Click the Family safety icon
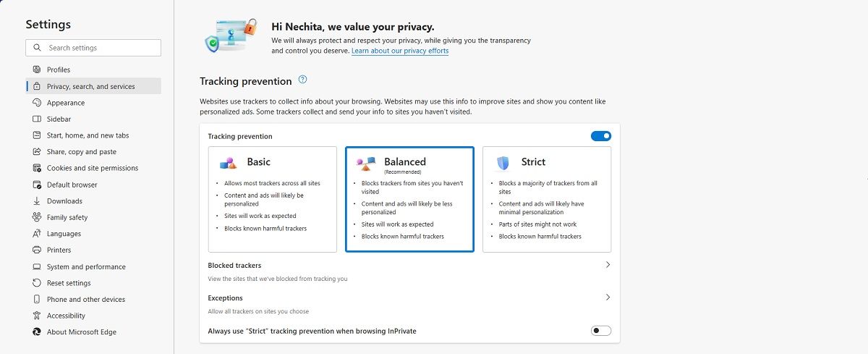The width and height of the screenshot is (868, 354). pos(37,217)
